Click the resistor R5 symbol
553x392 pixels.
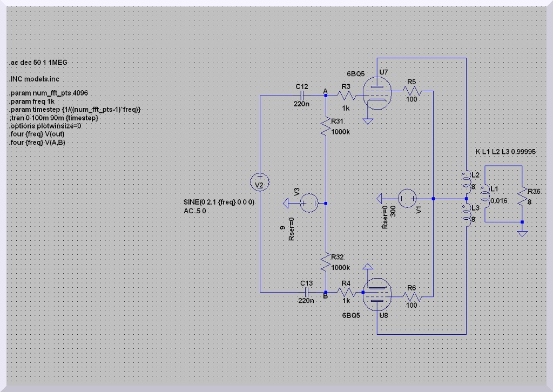tap(412, 91)
